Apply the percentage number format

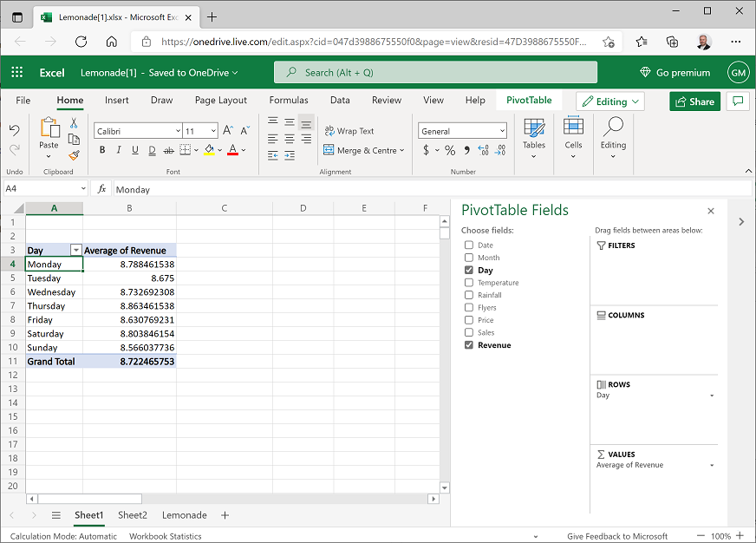449,150
